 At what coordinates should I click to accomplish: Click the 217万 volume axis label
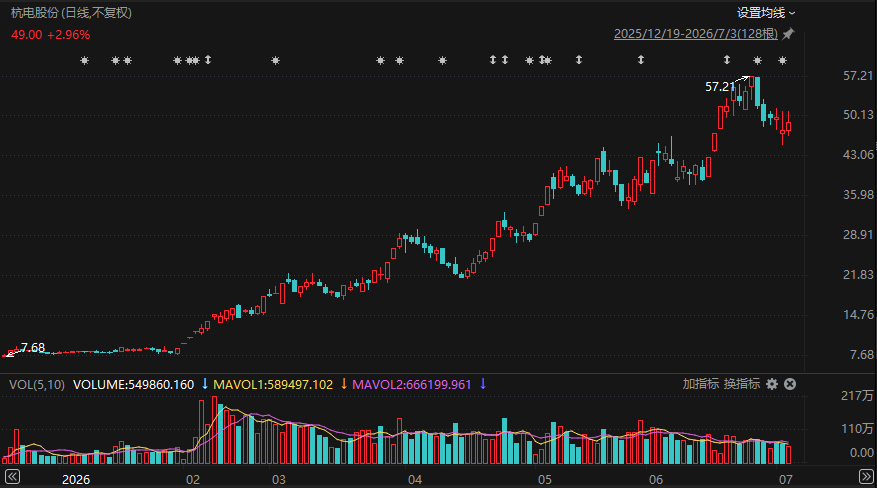point(857,396)
